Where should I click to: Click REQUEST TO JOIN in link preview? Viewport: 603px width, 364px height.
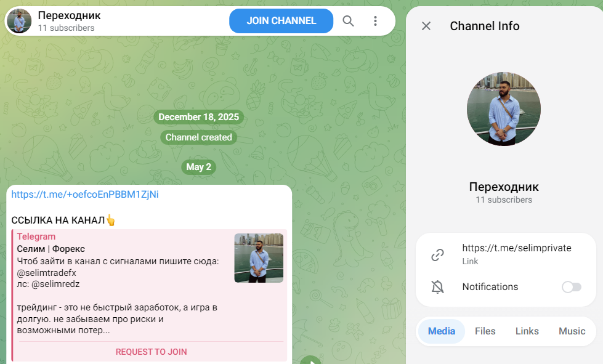pos(151,352)
